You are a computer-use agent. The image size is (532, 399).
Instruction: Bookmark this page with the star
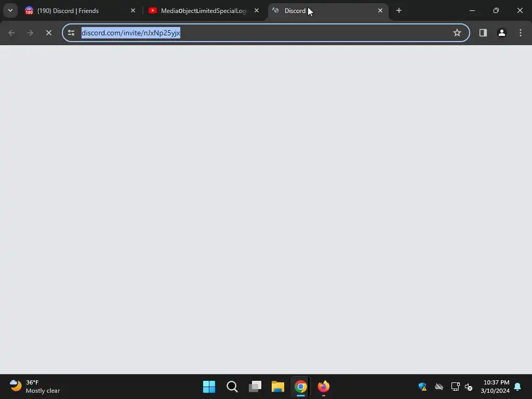[x=457, y=33]
